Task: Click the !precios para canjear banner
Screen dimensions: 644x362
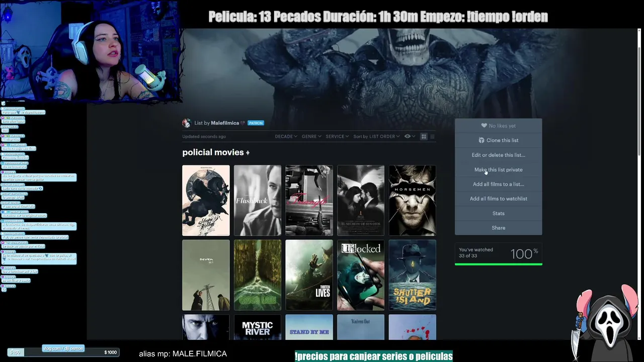Action: 374,356
